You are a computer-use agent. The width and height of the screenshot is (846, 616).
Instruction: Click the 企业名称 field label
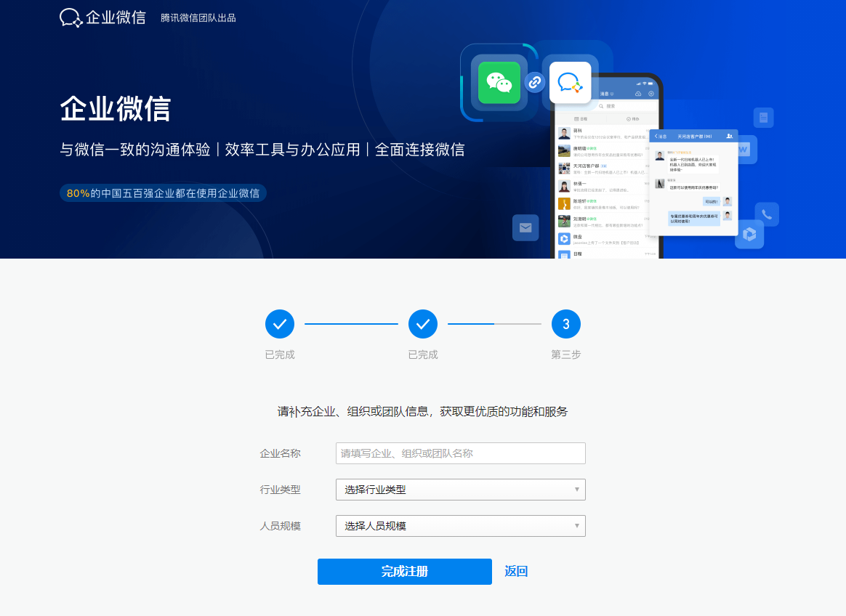click(x=280, y=453)
